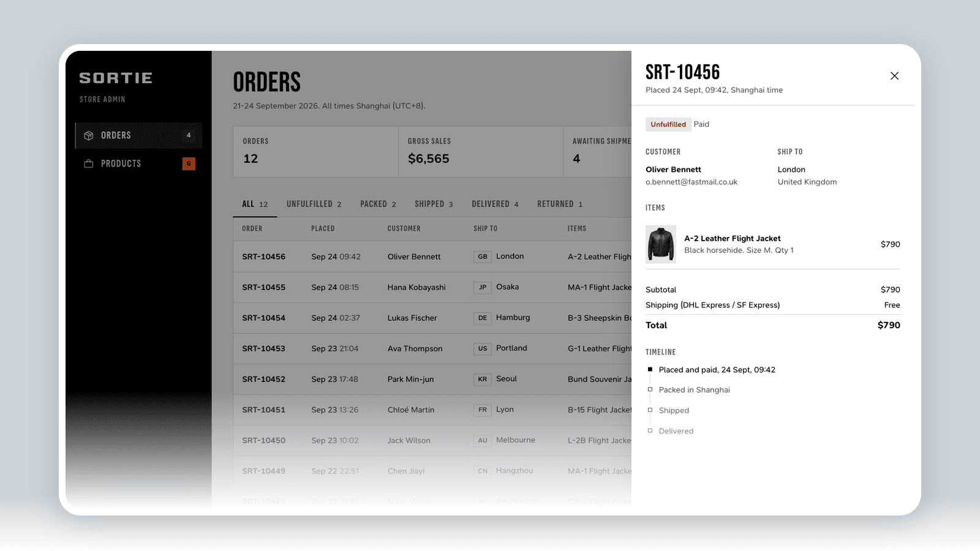Click the GB country flag badge
This screenshot has height=551, width=980.
tap(483, 257)
